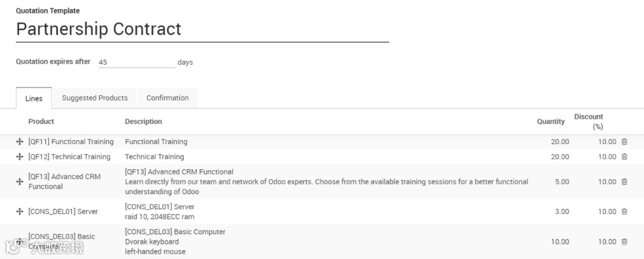Click drag handle for Technical Training row

(x=20, y=157)
